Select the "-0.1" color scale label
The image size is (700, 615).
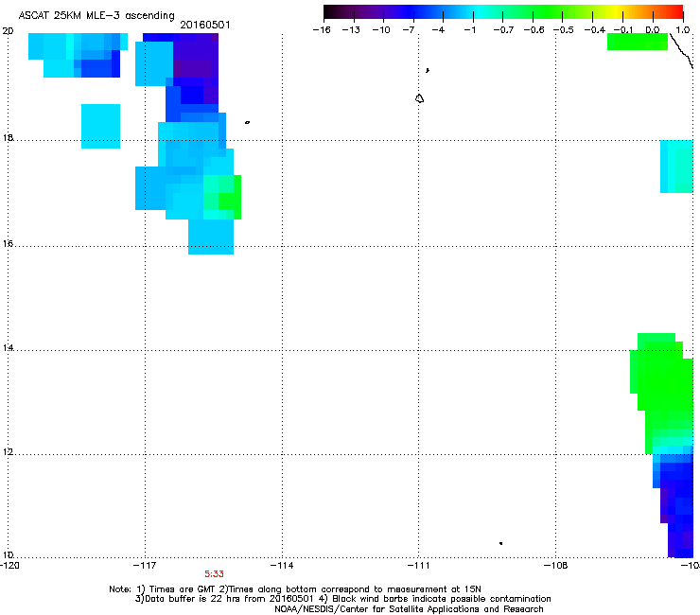pyautogui.click(x=623, y=30)
